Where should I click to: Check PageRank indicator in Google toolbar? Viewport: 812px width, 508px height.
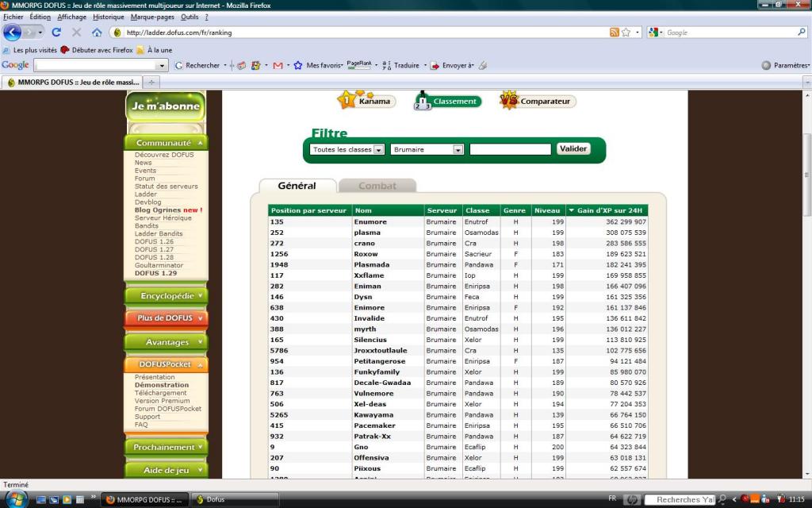[359, 65]
